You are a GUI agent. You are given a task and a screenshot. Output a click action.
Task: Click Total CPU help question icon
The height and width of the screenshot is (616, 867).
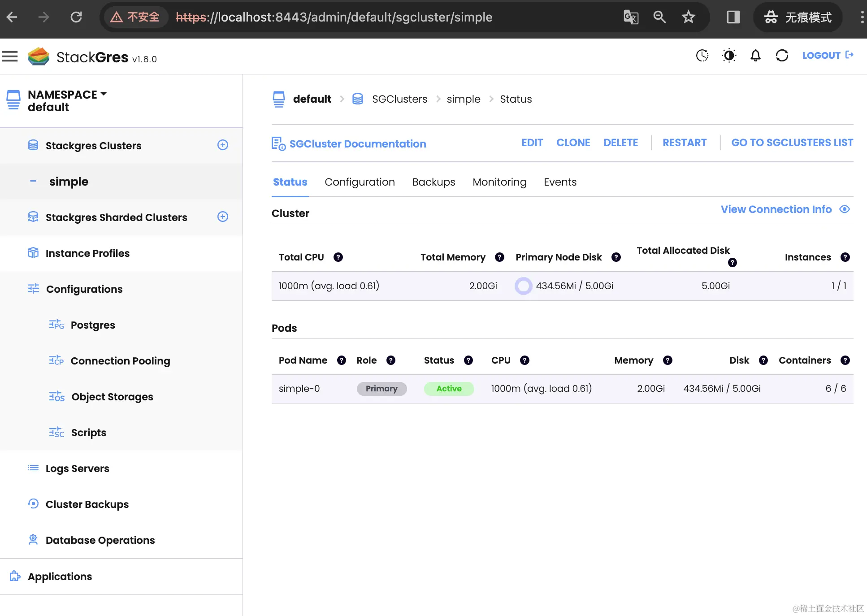(x=338, y=257)
